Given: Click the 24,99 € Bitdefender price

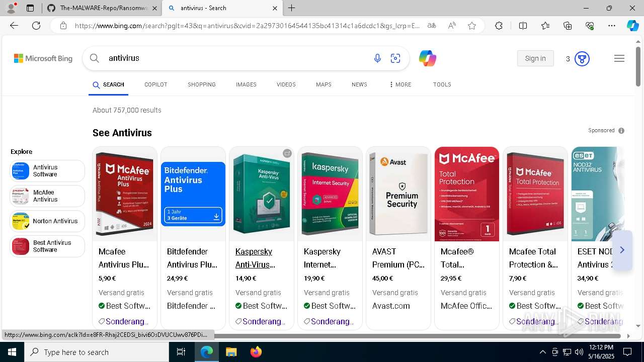Looking at the screenshot, I should tap(177, 278).
